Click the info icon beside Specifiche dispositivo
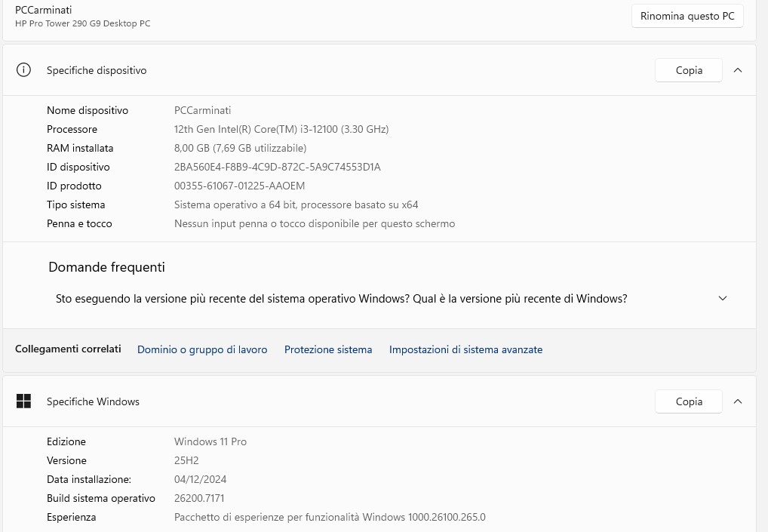The image size is (768, 532). (x=23, y=69)
